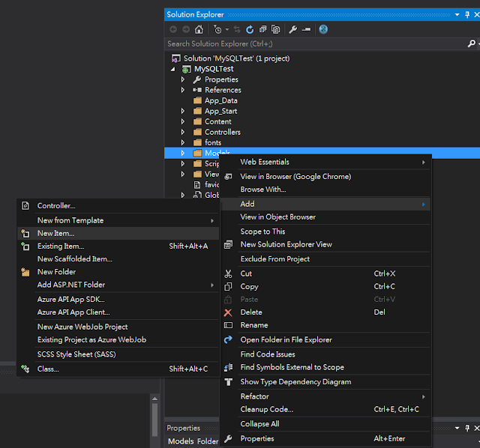Expand the Properties node
480x448 pixels.
183,79
